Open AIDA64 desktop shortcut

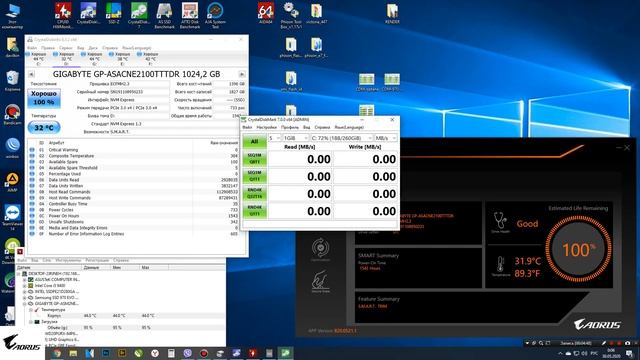coord(266,13)
